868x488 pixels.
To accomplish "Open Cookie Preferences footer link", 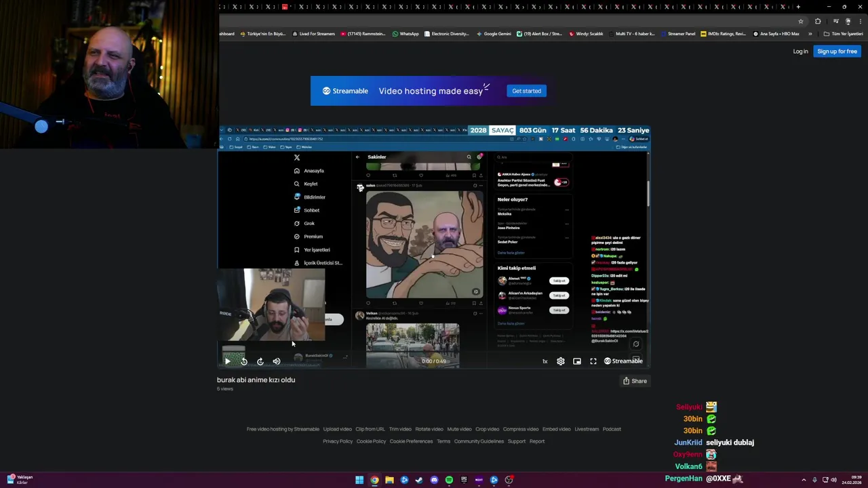I will (411, 441).
